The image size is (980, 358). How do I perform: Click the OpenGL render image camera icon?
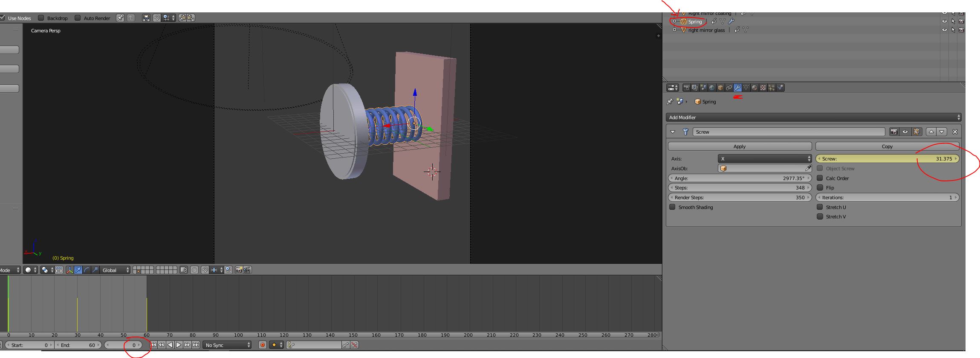pos(239,270)
